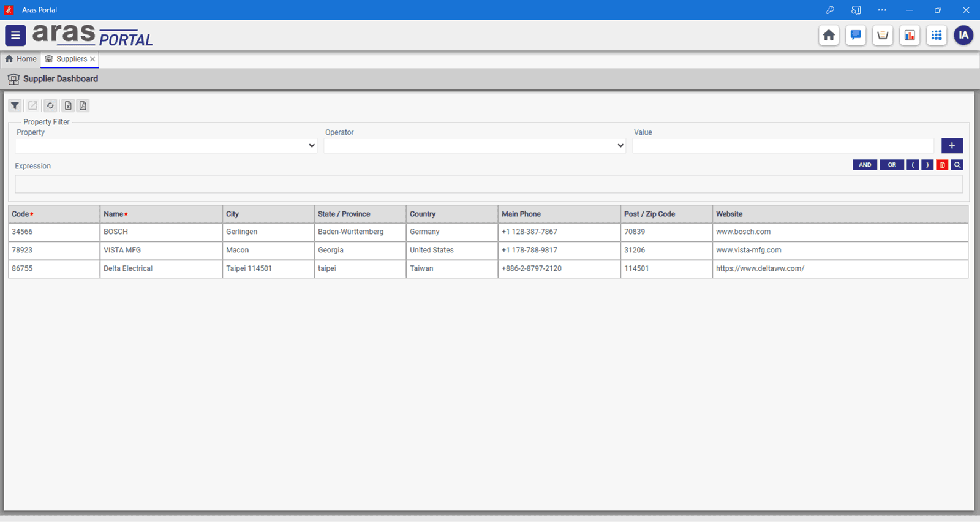Screen dimensions: 980x522
Task: Sort by City column header
Action: [x=268, y=214]
